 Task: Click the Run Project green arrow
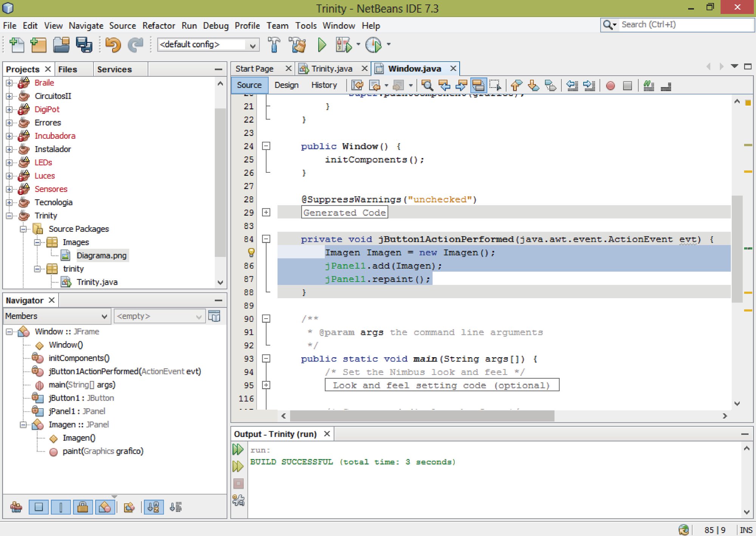coord(322,45)
